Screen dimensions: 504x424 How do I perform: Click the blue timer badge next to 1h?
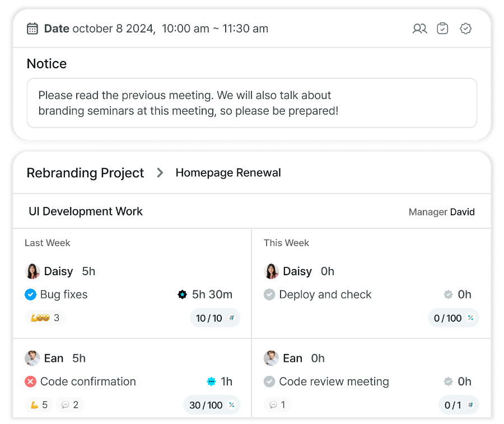tap(211, 382)
